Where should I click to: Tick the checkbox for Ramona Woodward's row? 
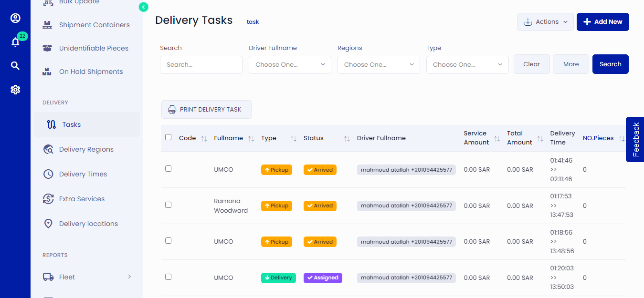168,205
